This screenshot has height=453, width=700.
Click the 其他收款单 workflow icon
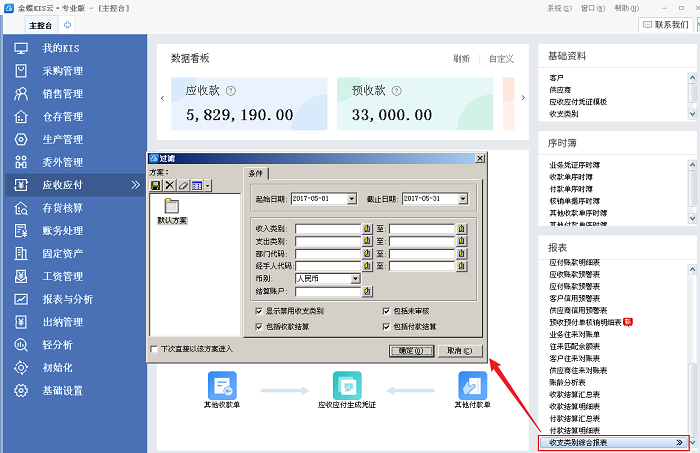[x=222, y=383]
